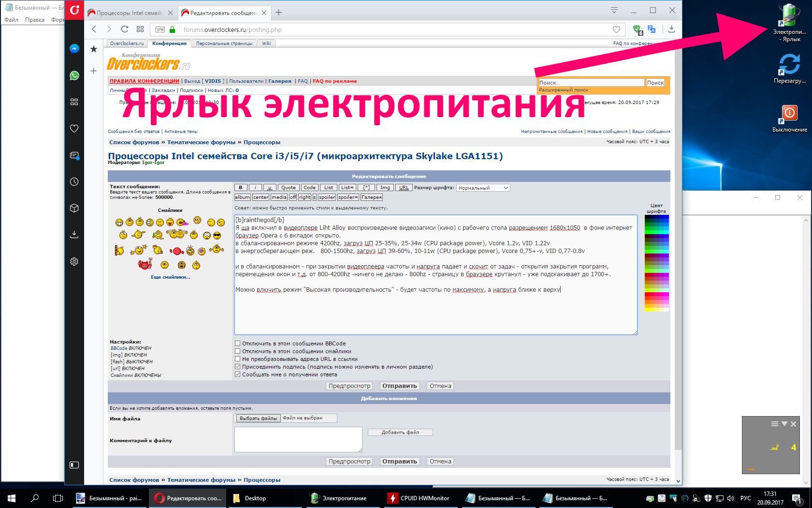Image resolution: width=812 pixels, height=508 pixels.
Task: Click 'Выбрать файлы' to choose attachment
Action: (x=259, y=418)
